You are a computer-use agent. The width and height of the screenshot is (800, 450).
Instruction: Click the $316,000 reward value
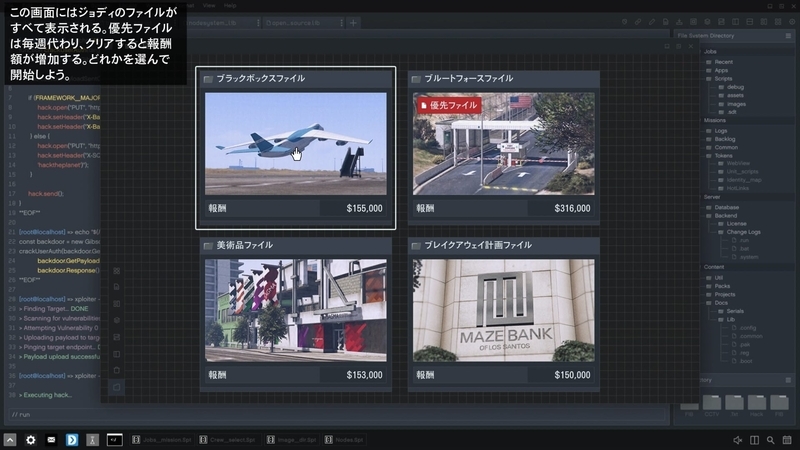coord(572,208)
